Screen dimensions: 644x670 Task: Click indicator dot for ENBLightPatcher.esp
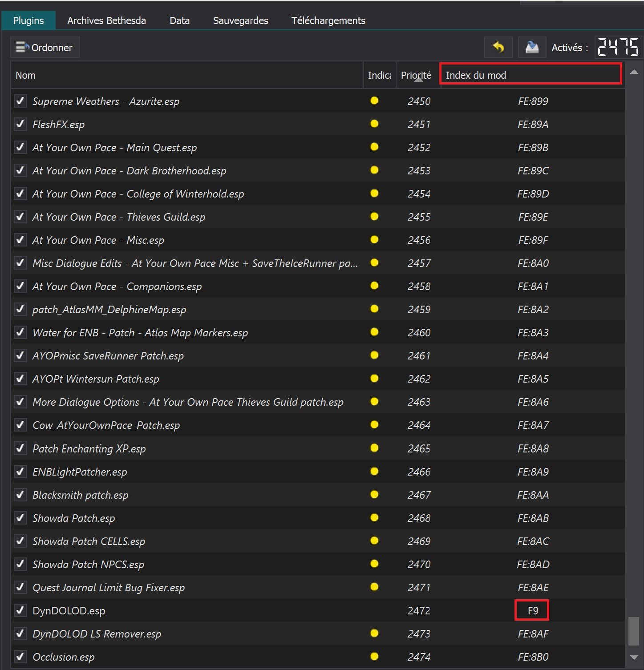(x=374, y=471)
